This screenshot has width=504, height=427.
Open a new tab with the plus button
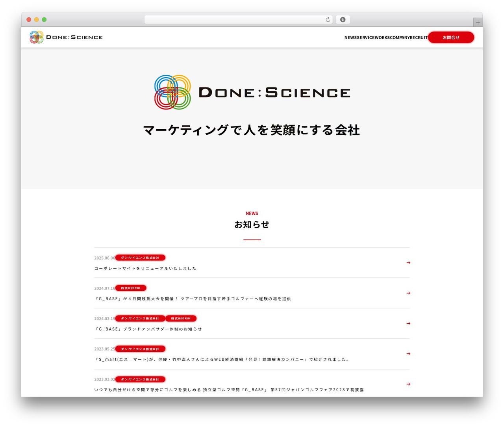(478, 22)
